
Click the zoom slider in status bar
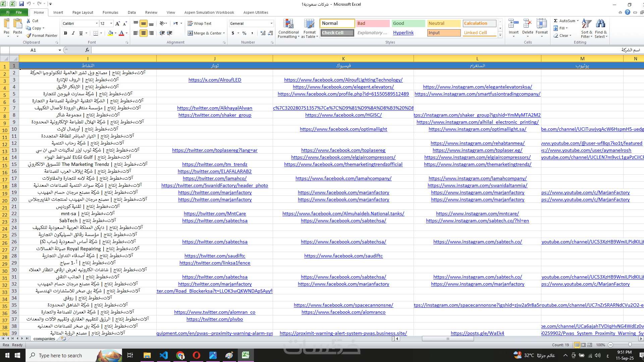click(x=630, y=345)
